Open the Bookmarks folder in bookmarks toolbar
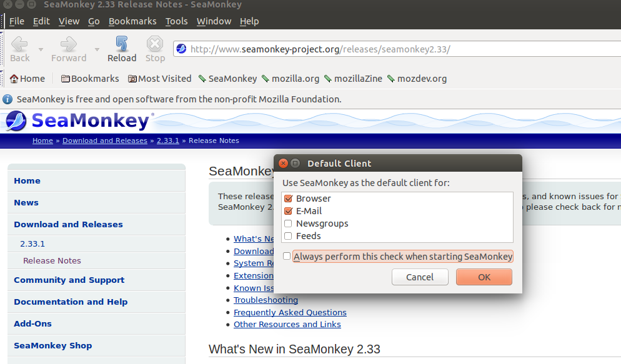Image resolution: width=621 pixels, height=364 pixels. coord(90,79)
